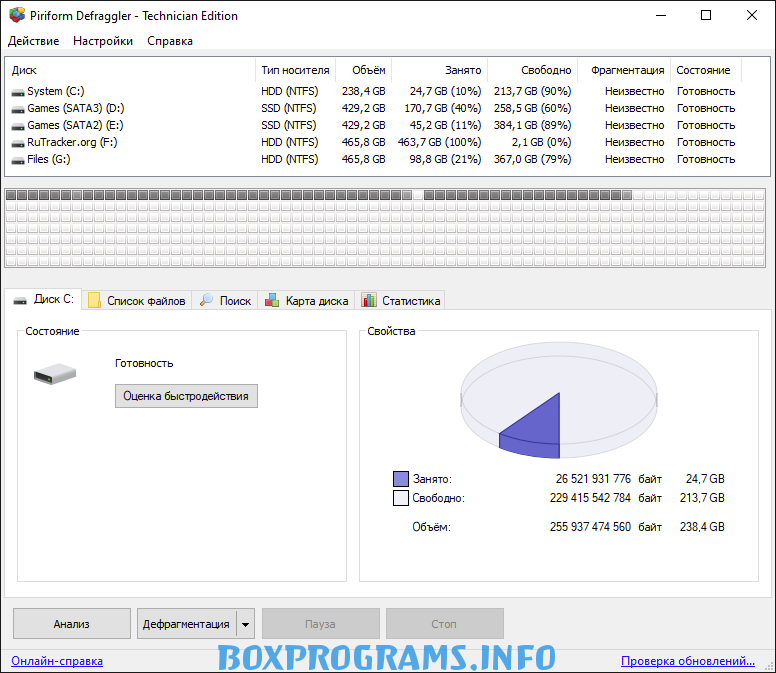This screenshot has width=776, height=673.
Task: Click the Оценка быстродействия button
Action: coord(186,396)
